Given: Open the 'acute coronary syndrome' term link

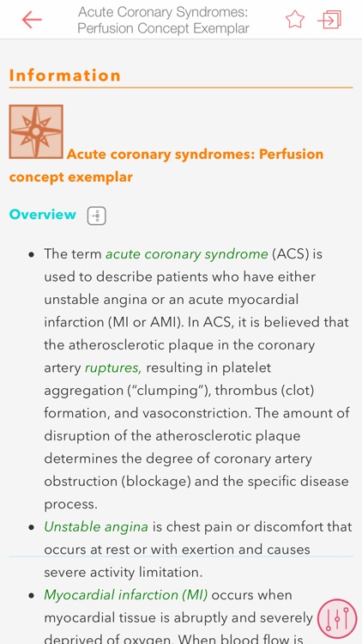Looking at the screenshot, I should pos(187,254).
